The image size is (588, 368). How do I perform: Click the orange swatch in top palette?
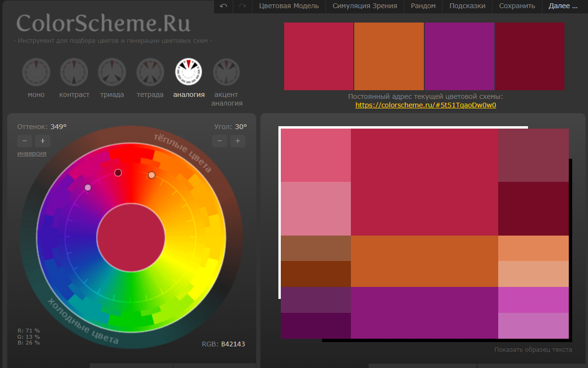point(389,56)
